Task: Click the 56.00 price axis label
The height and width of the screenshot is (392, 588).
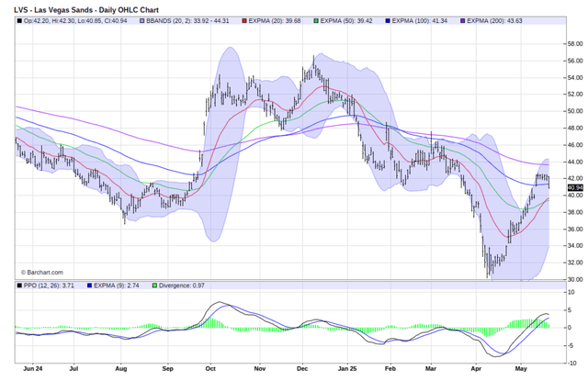Action: tap(575, 61)
